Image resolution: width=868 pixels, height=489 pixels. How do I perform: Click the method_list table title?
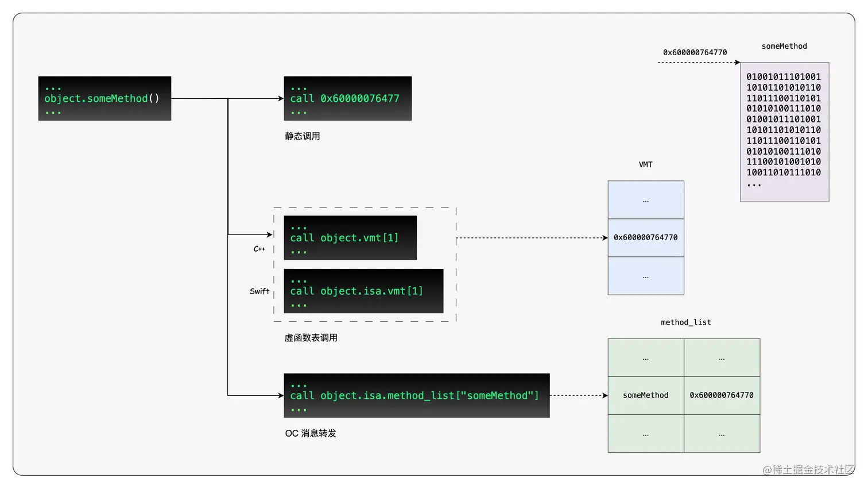(686, 322)
